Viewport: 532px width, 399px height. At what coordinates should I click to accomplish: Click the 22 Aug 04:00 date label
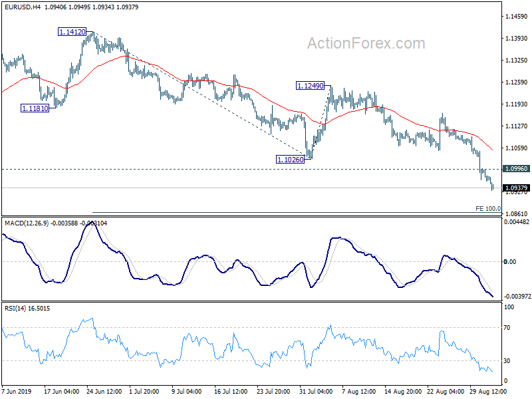tap(446, 392)
